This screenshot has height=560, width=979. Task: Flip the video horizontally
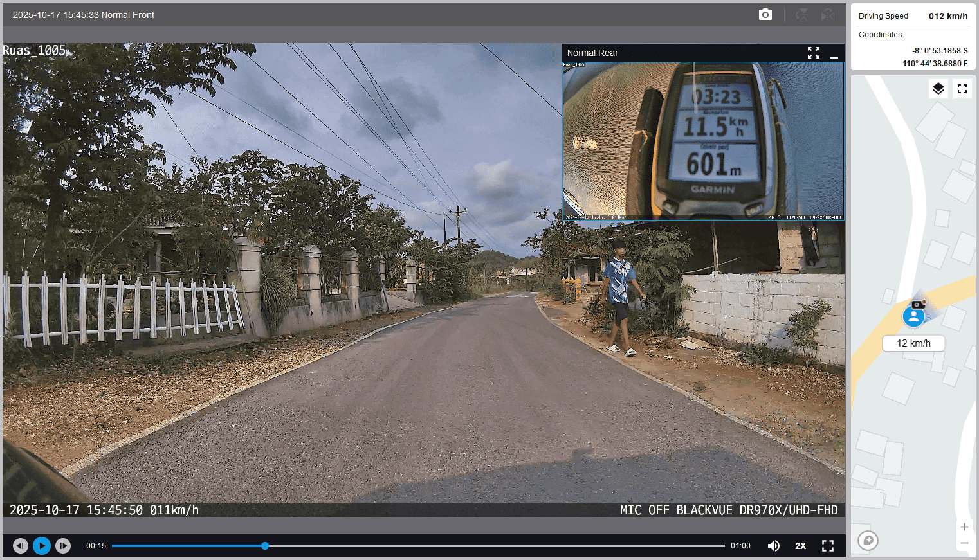coord(828,15)
